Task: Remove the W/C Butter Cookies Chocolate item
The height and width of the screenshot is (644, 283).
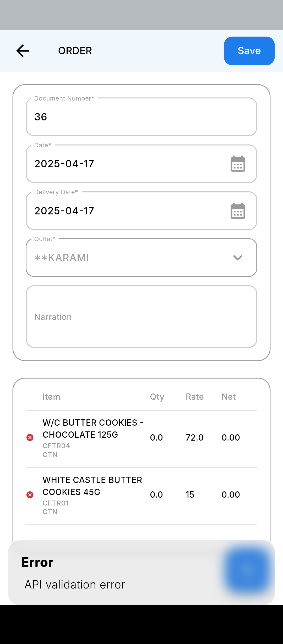Action: click(30, 437)
